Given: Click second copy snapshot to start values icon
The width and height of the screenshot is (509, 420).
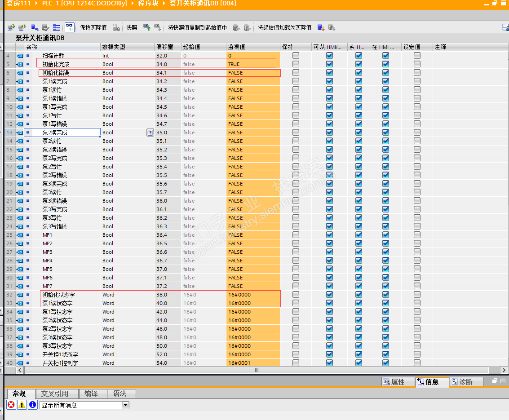Looking at the screenshot, I should (248, 27).
